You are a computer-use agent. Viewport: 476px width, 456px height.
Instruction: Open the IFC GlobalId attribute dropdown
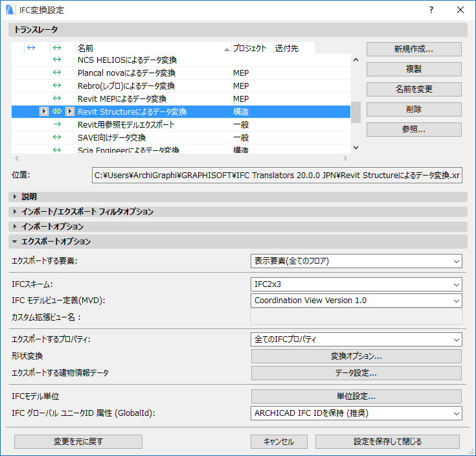click(356, 413)
